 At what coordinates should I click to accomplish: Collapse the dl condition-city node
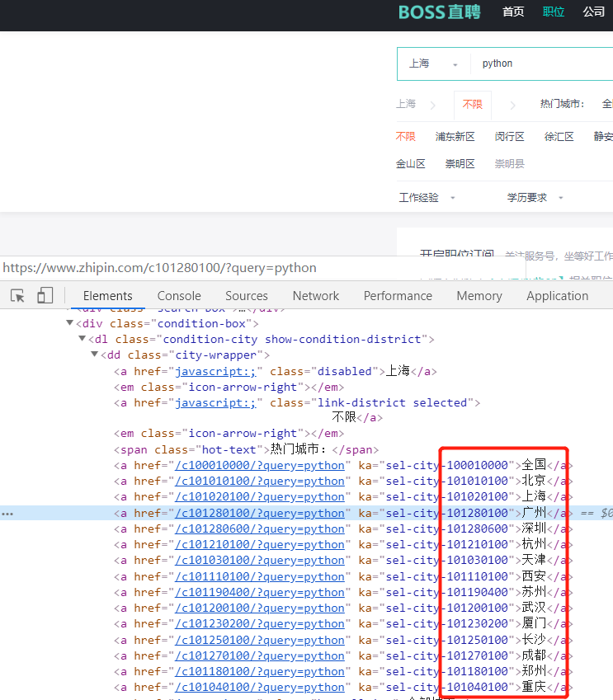[x=82, y=338]
